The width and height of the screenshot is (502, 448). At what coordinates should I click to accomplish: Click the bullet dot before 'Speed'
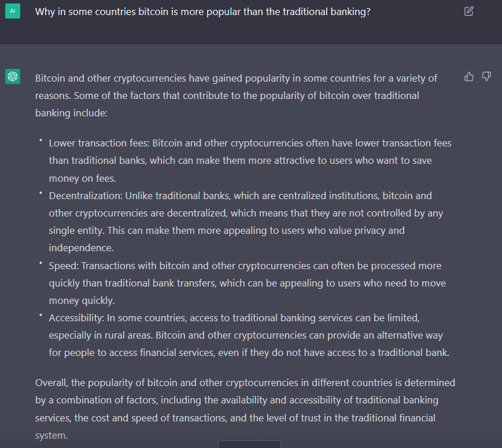(x=40, y=263)
